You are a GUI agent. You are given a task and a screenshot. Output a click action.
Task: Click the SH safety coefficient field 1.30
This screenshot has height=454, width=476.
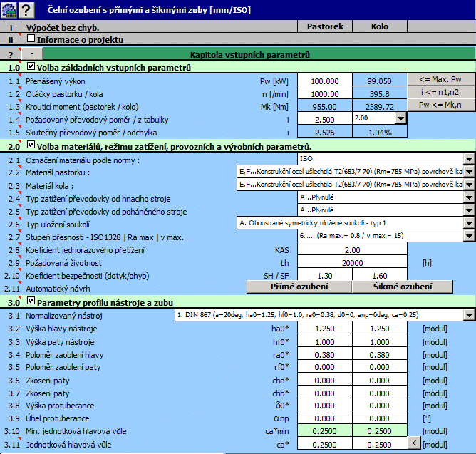point(324,275)
